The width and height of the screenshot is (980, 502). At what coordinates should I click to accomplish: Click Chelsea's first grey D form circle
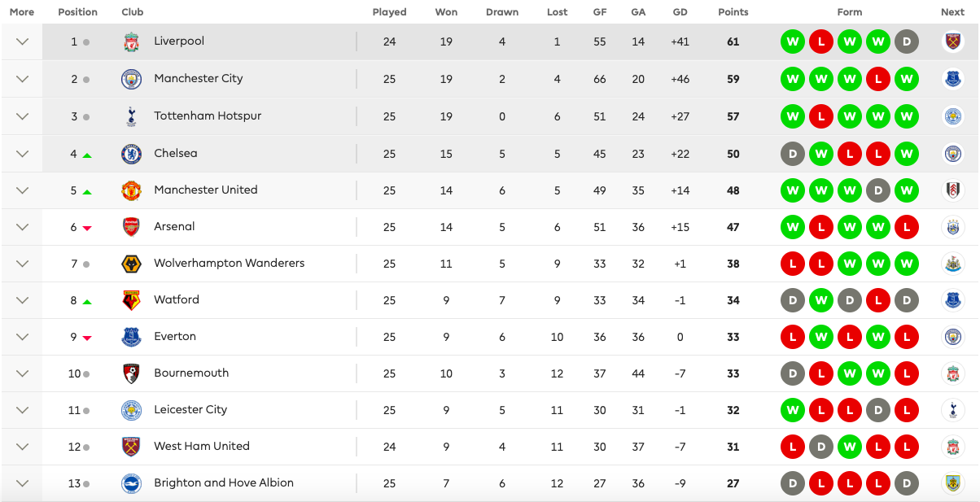tap(793, 154)
